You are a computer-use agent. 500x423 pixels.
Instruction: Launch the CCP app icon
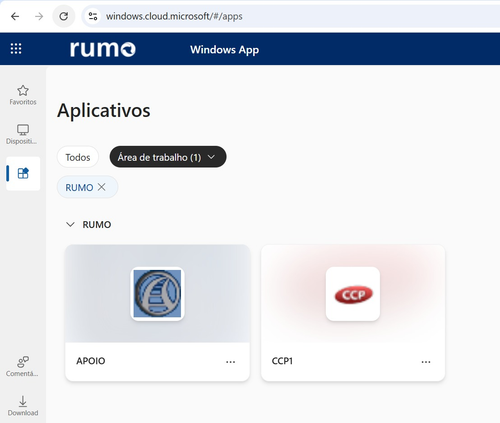(353, 294)
